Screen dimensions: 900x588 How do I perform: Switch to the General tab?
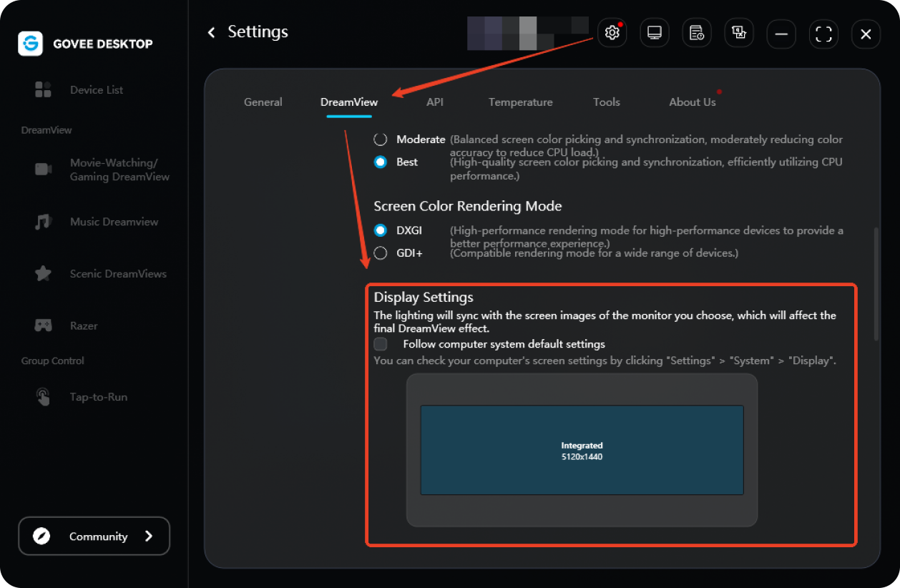point(263,102)
